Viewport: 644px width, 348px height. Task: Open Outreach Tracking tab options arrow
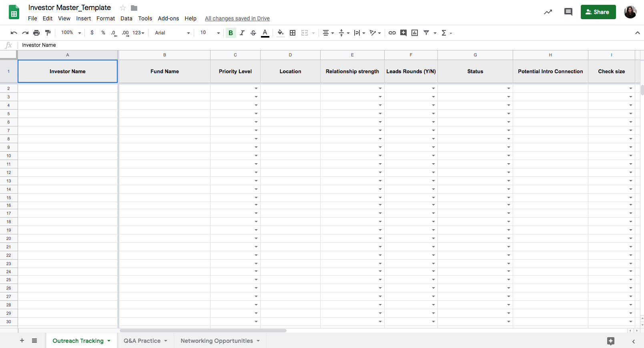(x=109, y=341)
